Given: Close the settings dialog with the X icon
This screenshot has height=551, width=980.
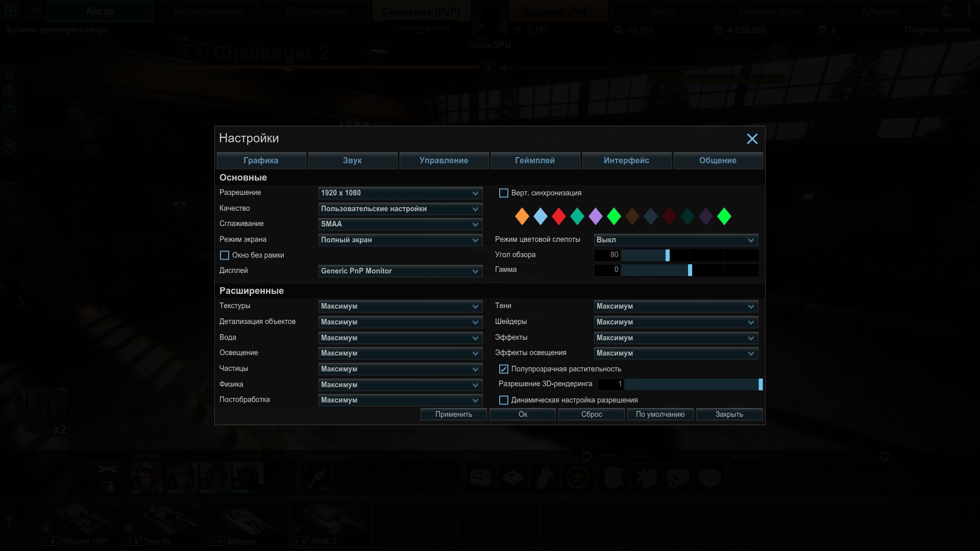Looking at the screenshot, I should click(x=752, y=139).
